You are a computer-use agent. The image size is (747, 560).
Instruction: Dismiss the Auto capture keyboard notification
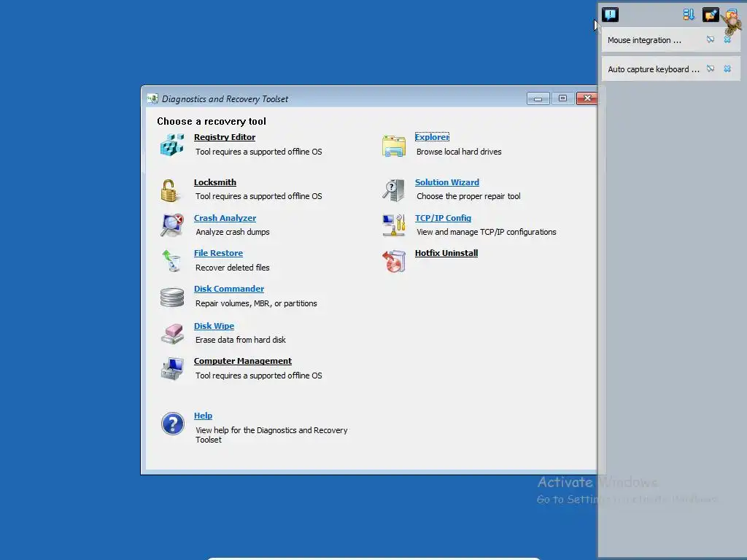[x=727, y=69]
